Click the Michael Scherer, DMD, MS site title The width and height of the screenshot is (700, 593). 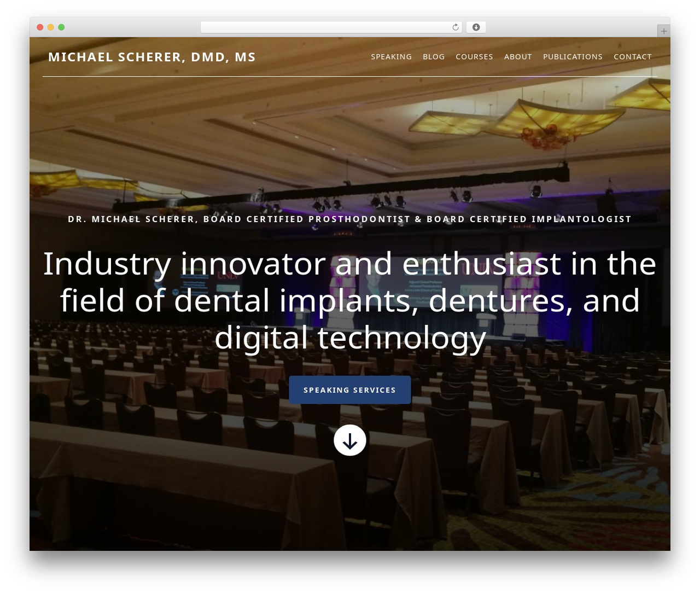click(152, 57)
